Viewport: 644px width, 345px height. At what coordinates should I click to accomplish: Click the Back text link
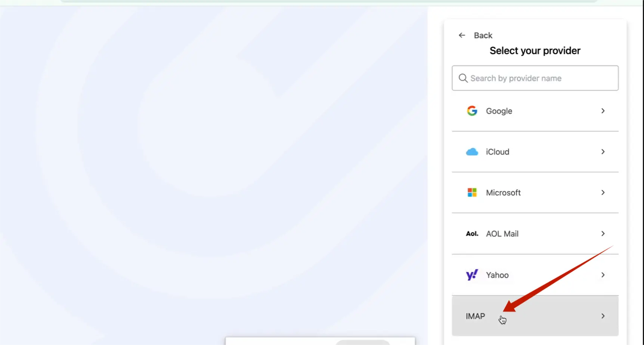tap(483, 35)
